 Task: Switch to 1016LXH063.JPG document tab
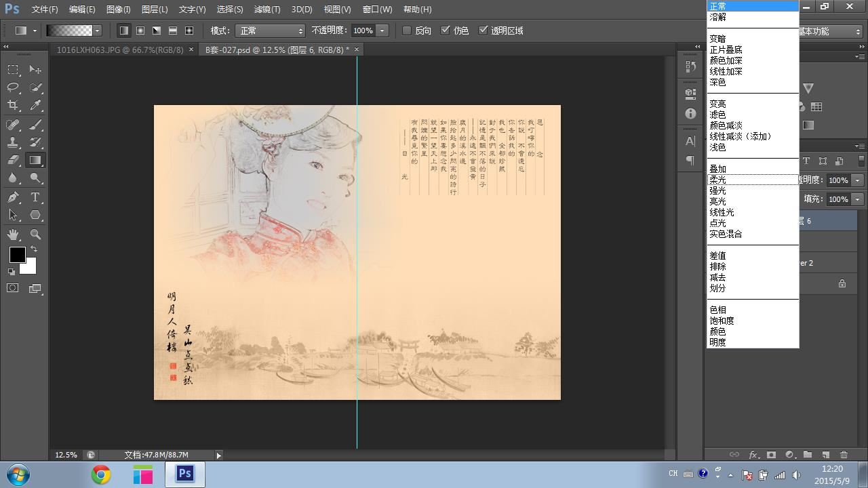coord(120,49)
